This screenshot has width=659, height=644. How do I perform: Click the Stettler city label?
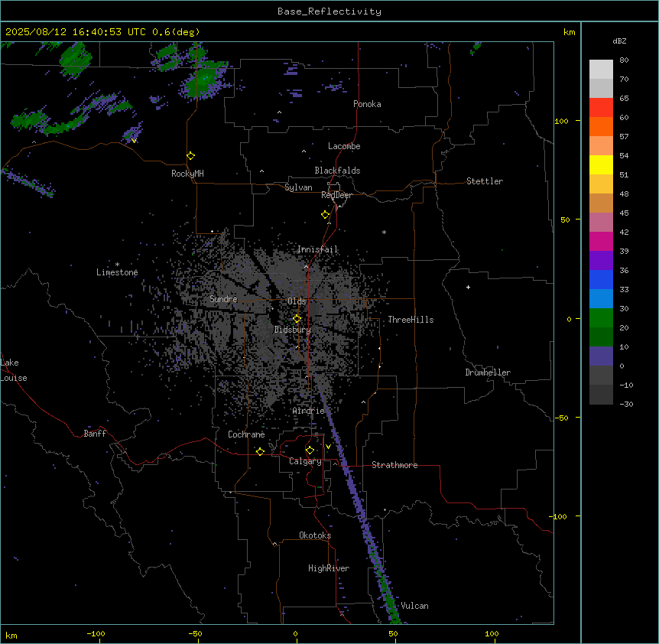[485, 181]
